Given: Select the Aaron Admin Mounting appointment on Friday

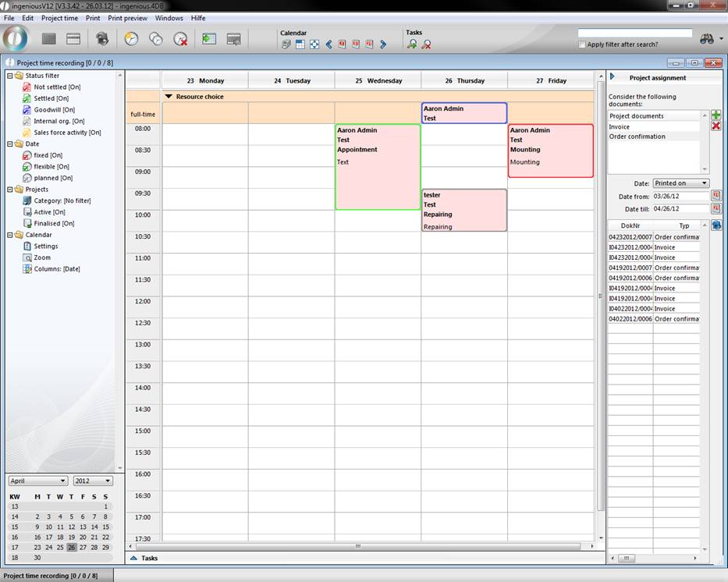Looking at the screenshot, I should (x=550, y=151).
